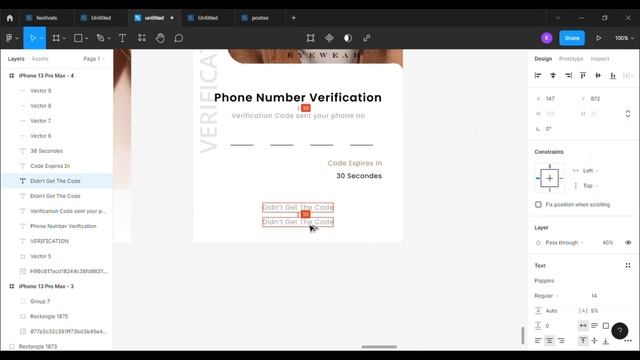Align selection to horizontal centers

[553, 76]
